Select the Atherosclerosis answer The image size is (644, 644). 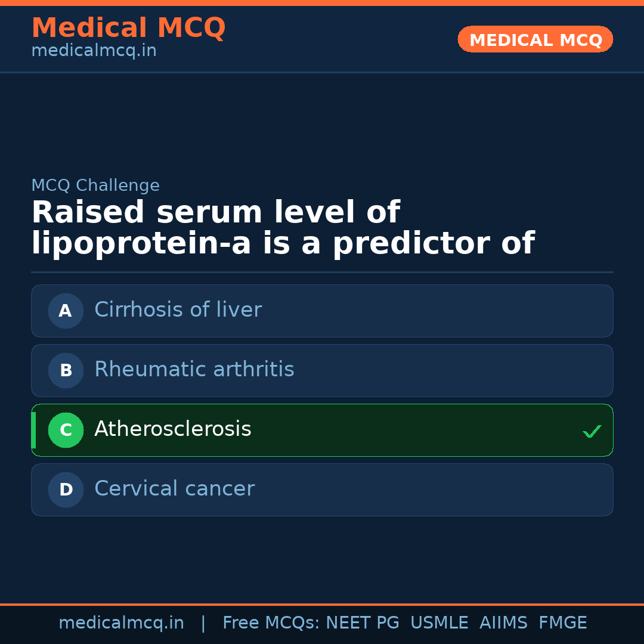point(173,429)
